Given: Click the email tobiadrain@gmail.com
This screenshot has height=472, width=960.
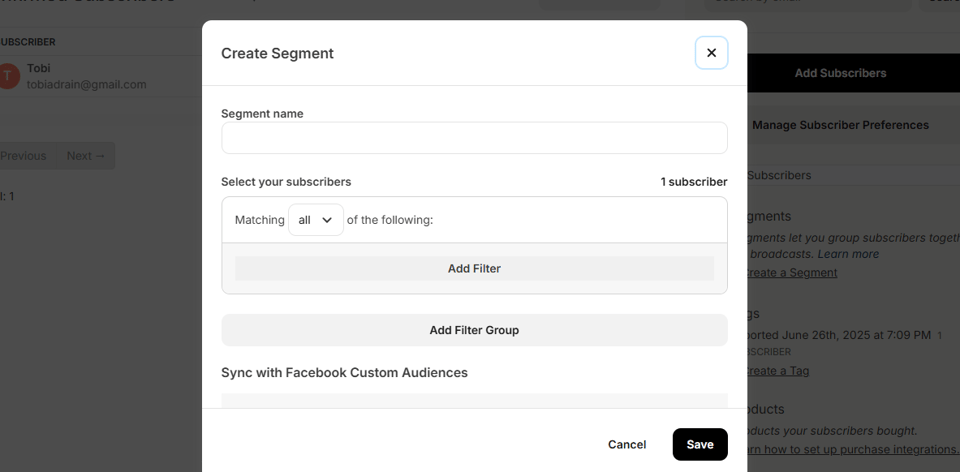Looking at the screenshot, I should pos(86,84).
